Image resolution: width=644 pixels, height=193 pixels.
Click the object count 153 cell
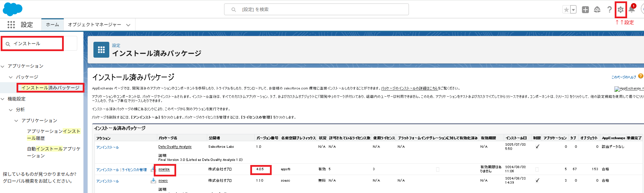click(x=595, y=169)
